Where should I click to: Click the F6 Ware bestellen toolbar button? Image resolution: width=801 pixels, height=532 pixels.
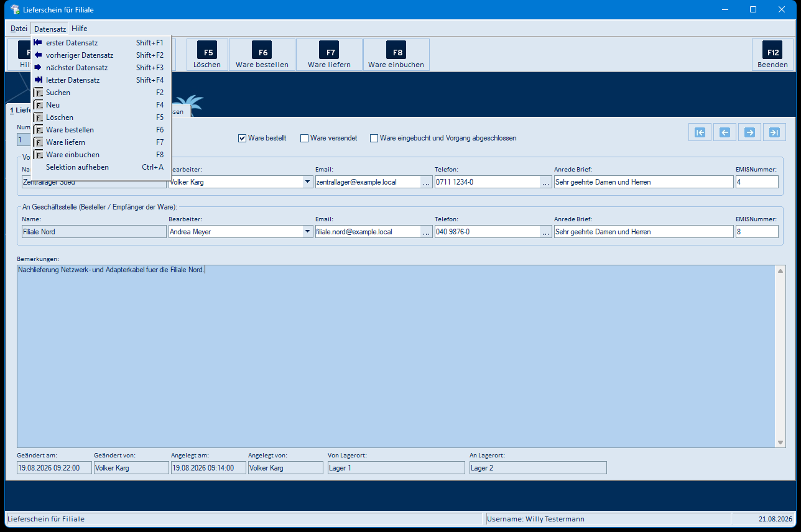(262, 55)
